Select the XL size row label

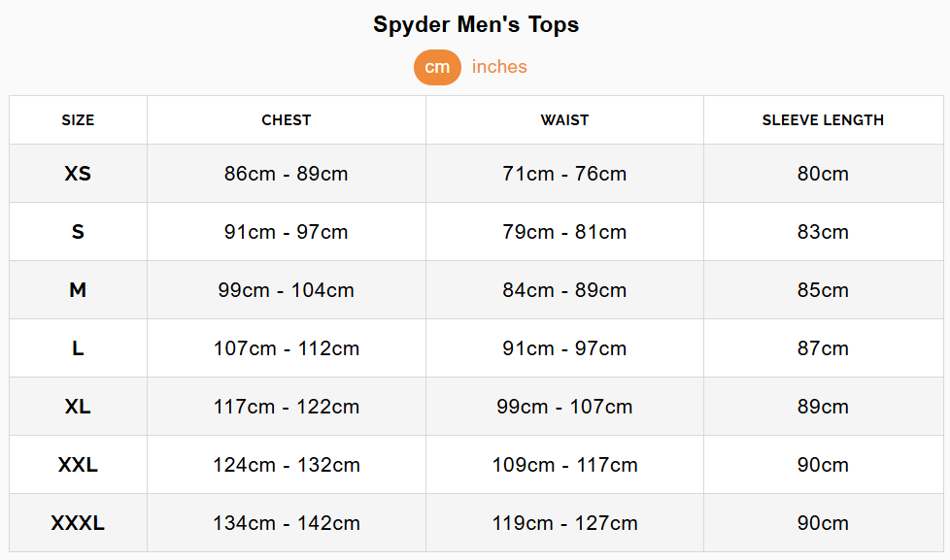click(x=78, y=407)
